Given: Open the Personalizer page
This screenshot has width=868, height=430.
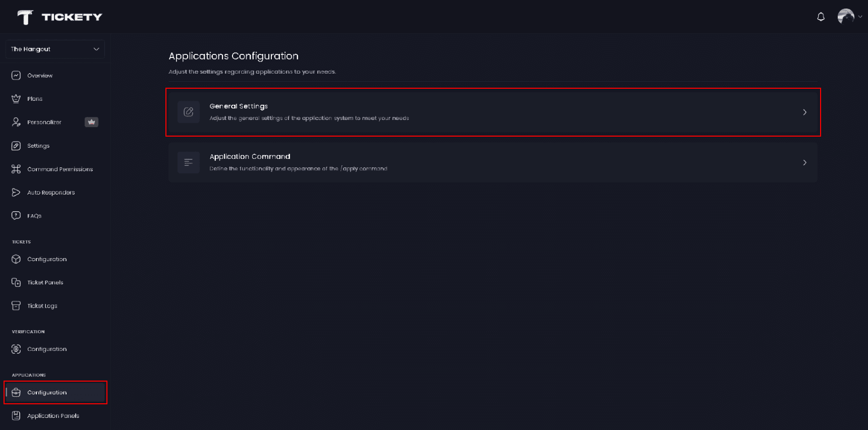Looking at the screenshot, I should 44,122.
